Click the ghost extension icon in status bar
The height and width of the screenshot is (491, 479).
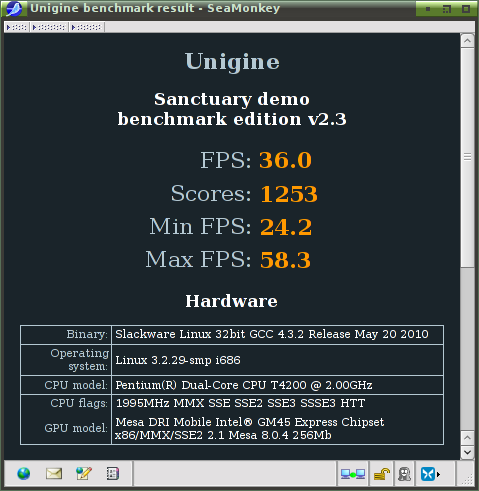click(404, 474)
